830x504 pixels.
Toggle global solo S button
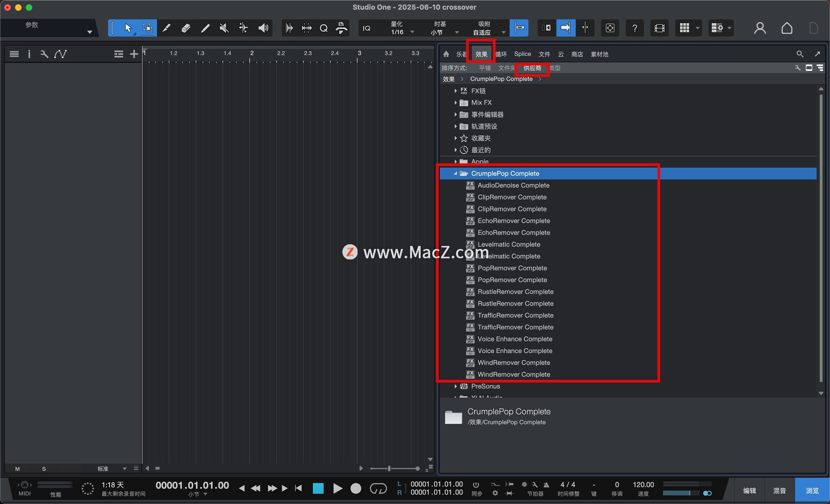44,469
